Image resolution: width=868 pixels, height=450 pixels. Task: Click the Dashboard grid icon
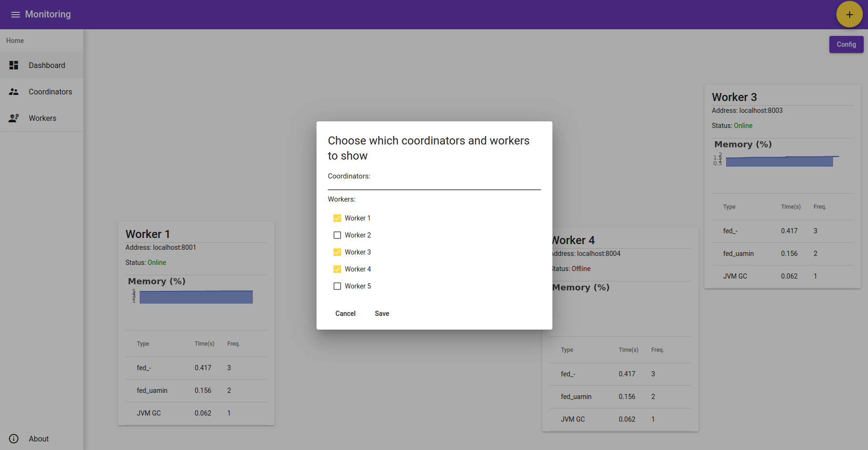click(x=14, y=65)
